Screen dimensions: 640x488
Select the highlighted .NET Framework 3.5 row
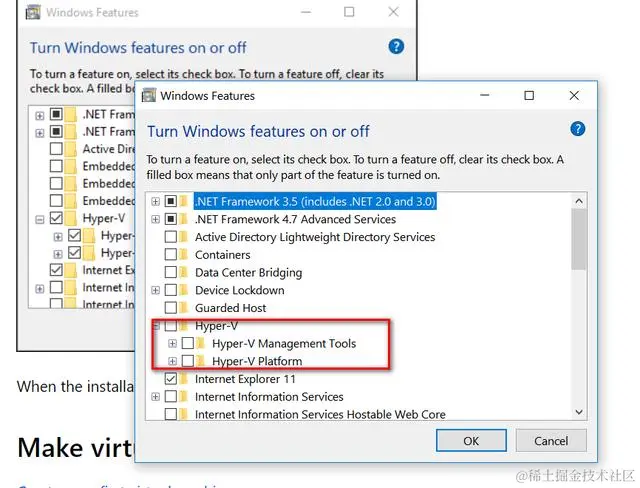point(315,202)
